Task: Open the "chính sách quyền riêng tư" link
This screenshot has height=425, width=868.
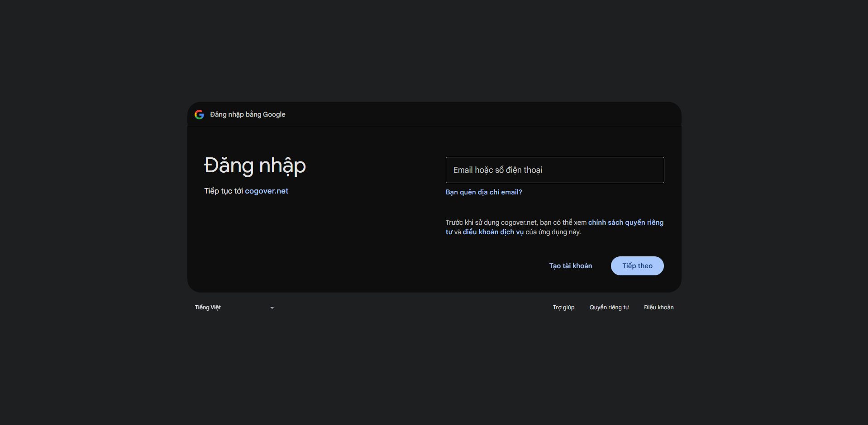Action: click(625, 222)
